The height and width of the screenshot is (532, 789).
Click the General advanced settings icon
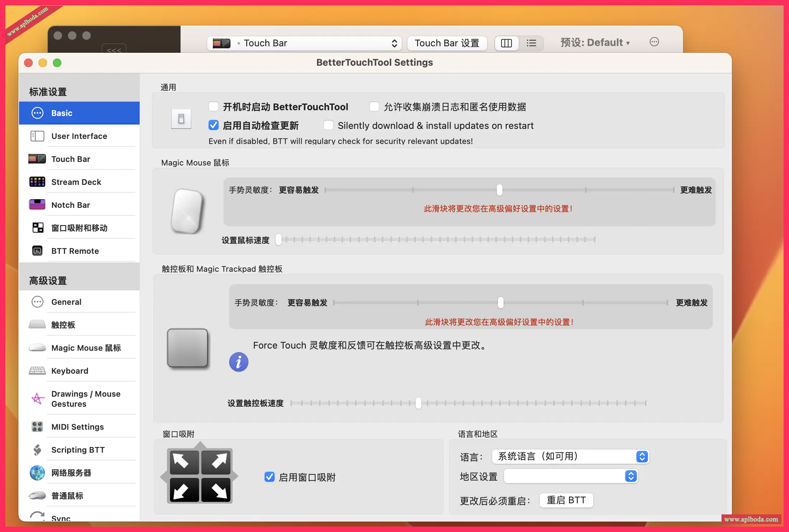[x=37, y=302]
